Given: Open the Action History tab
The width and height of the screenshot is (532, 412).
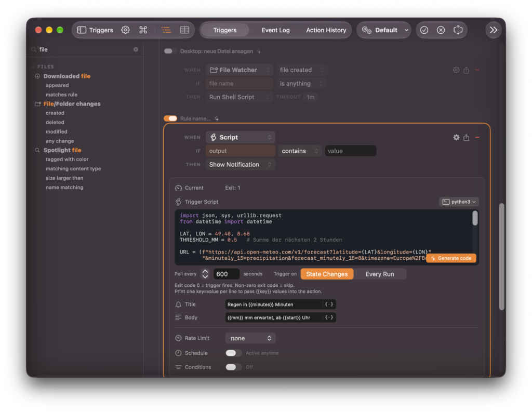Looking at the screenshot, I should [326, 30].
